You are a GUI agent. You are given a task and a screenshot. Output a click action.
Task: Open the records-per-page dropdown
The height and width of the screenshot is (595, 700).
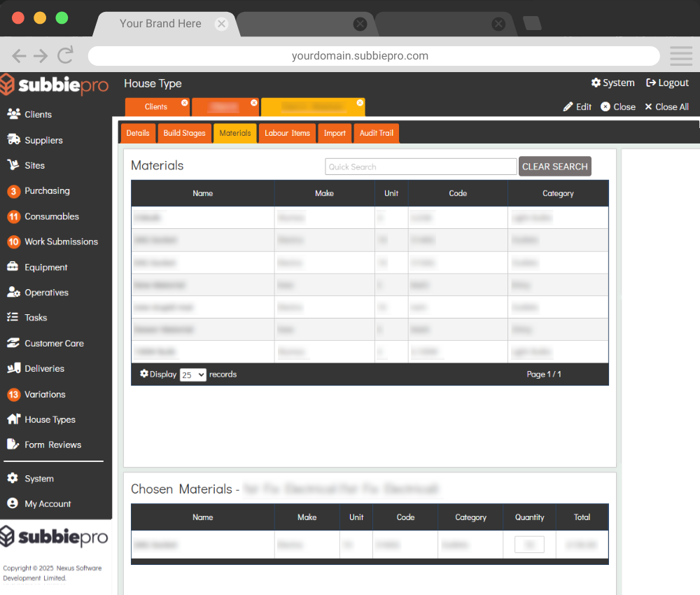pyautogui.click(x=192, y=374)
